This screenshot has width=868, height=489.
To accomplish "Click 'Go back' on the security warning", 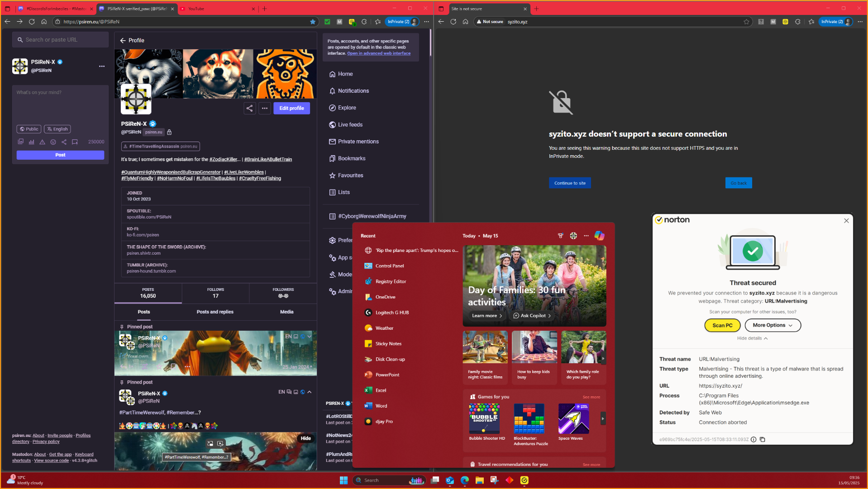I will point(739,183).
